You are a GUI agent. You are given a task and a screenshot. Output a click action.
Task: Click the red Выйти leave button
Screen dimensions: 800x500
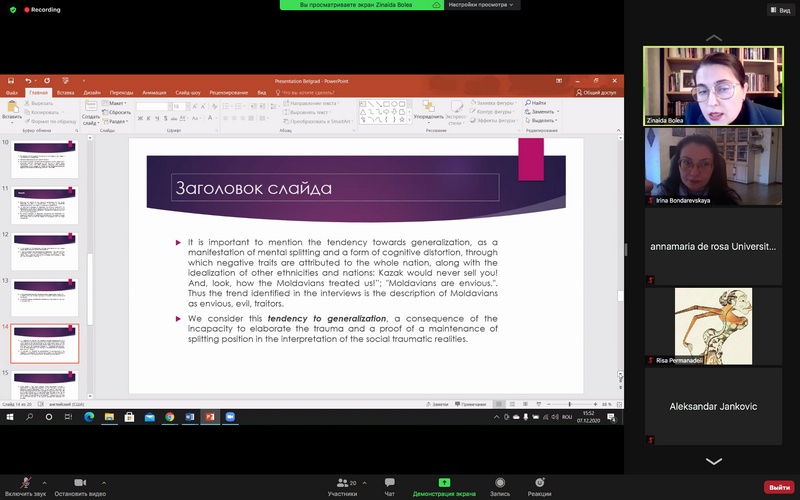tap(778, 487)
